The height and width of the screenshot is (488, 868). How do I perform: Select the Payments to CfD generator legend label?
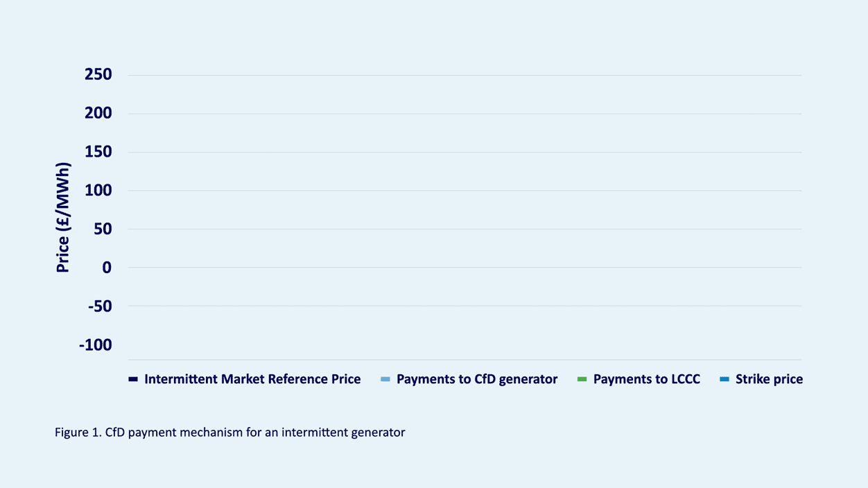[x=477, y=379]
